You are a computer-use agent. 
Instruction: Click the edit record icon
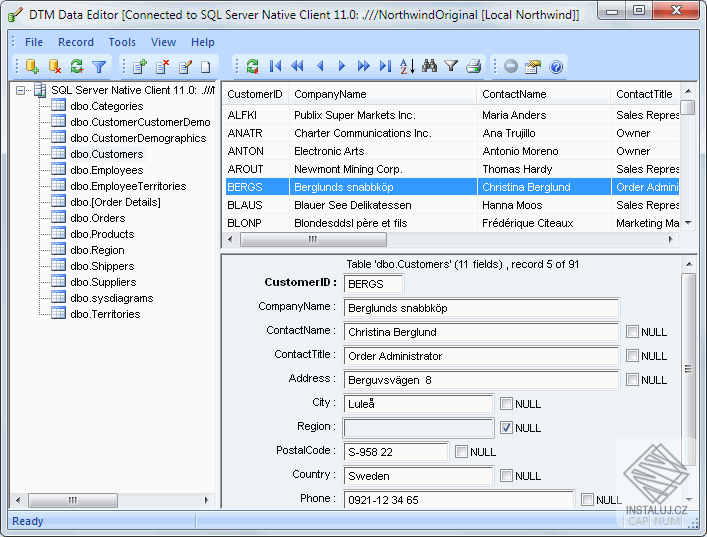pyautogui.click(x=185, y=67)
